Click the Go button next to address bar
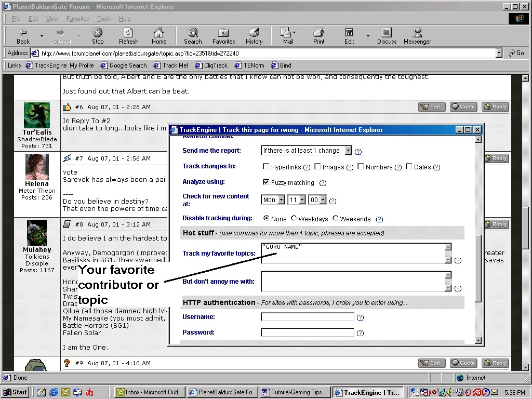Screen dimensions: 532x399 [x=516, y=53]
